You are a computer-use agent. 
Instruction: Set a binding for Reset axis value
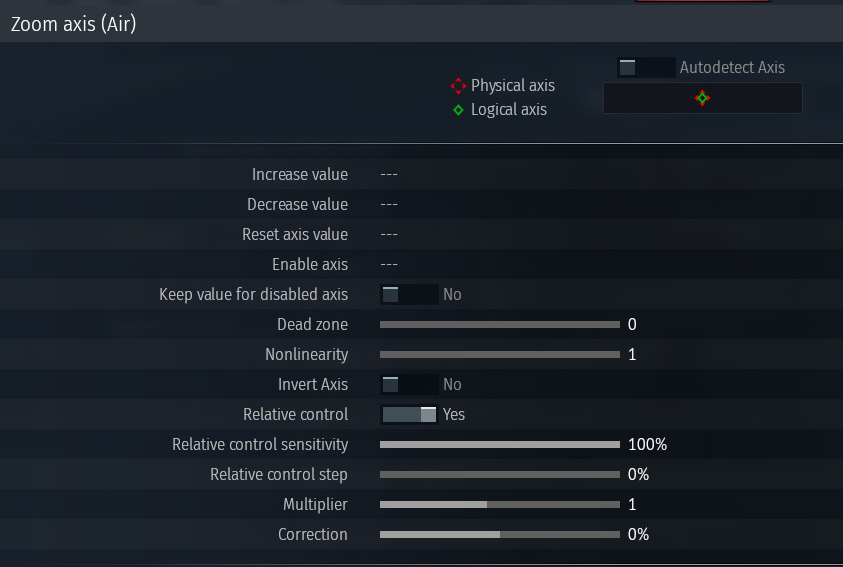tap(389, 235)
